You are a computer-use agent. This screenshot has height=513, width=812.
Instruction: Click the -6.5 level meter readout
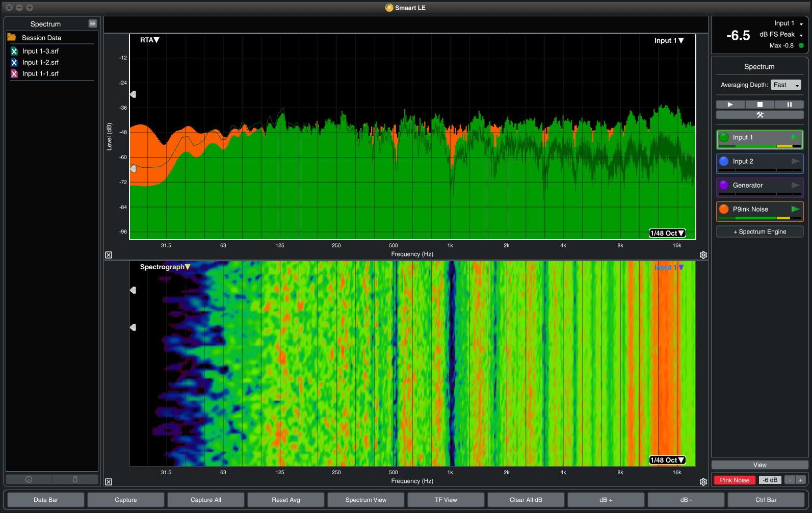[738, 35]
